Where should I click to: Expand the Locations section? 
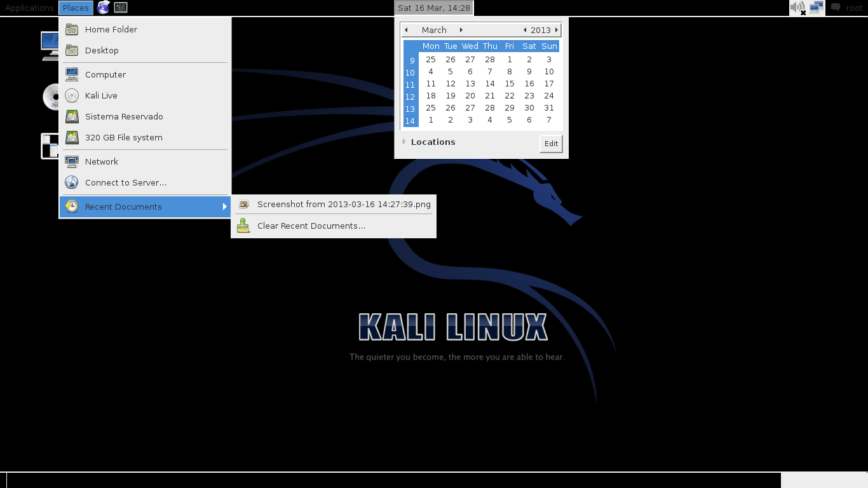pos(429,142)
